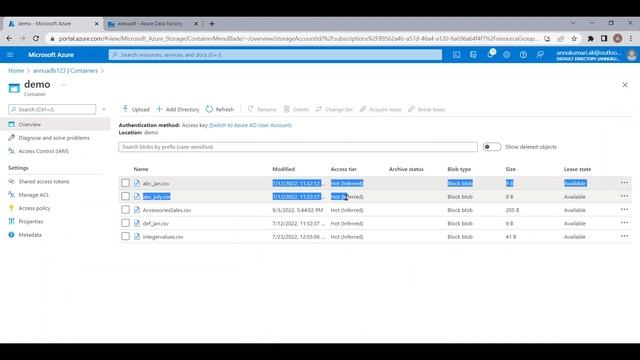Click the Delete toolbar item

tap(296, 109)
